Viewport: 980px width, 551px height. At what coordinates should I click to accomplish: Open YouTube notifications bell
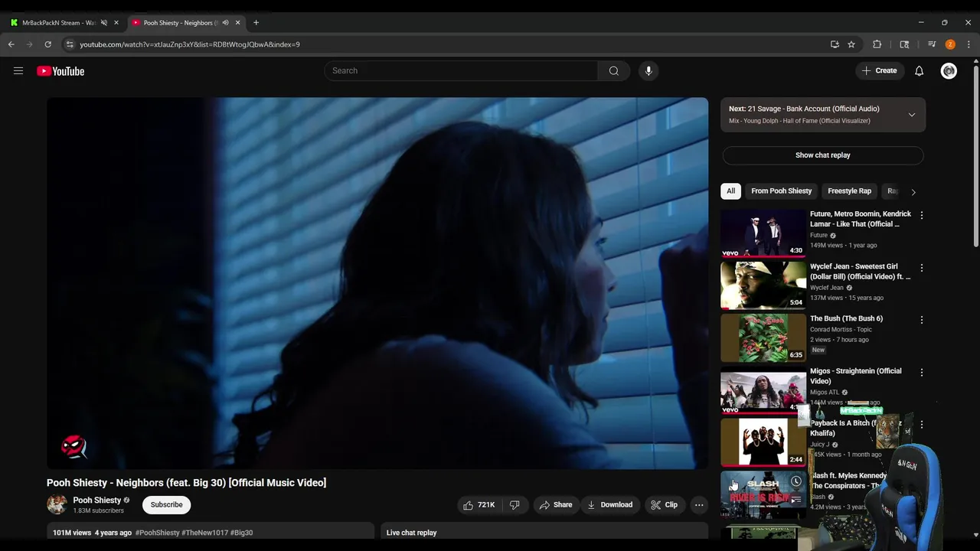[x=920, y=71]
